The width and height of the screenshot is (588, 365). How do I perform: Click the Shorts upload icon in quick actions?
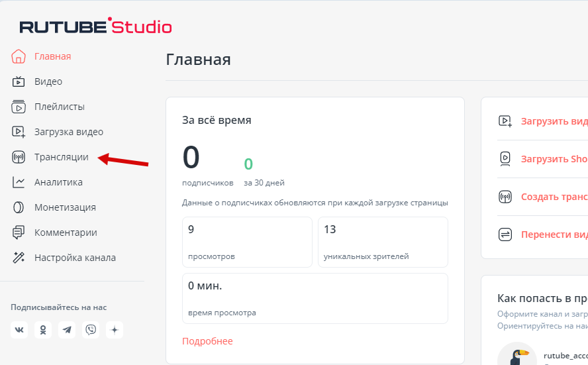[x=505, y=159]
